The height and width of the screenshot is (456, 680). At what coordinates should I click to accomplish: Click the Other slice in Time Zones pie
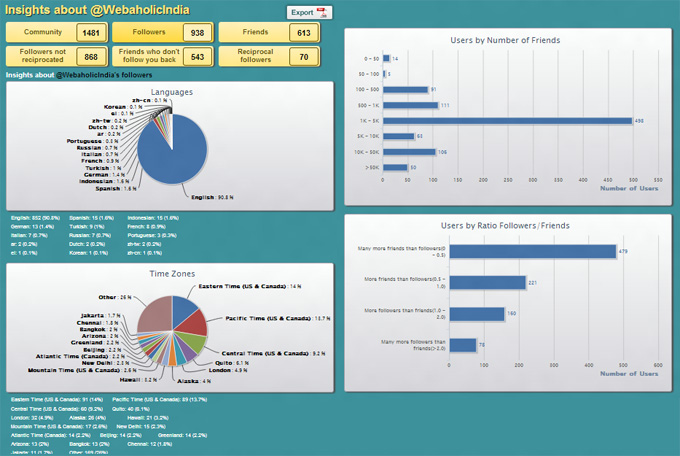(x=155, y=315)
